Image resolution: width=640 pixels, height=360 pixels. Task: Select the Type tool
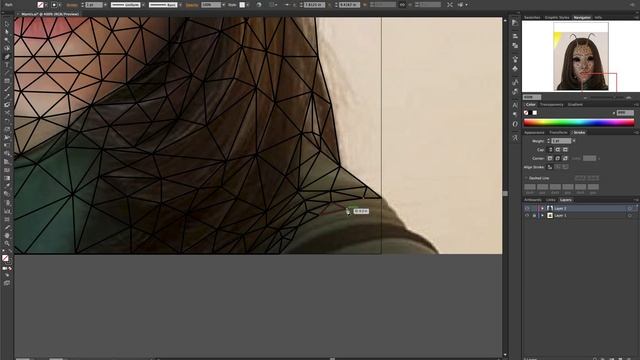7,65
